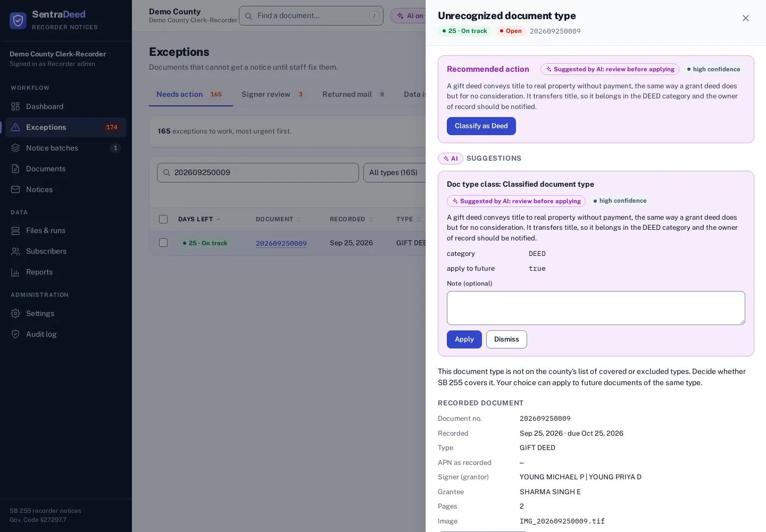Sort by Document column header

278,219
